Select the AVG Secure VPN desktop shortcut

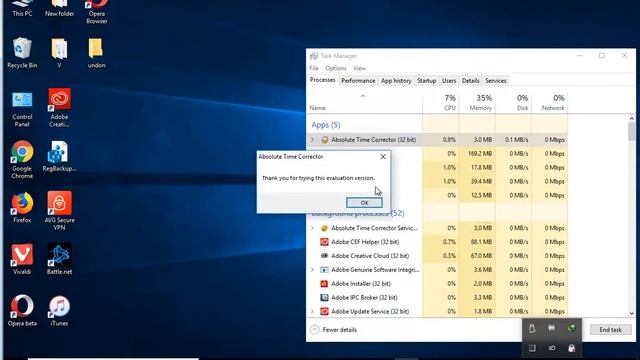(x=60, y=211)
